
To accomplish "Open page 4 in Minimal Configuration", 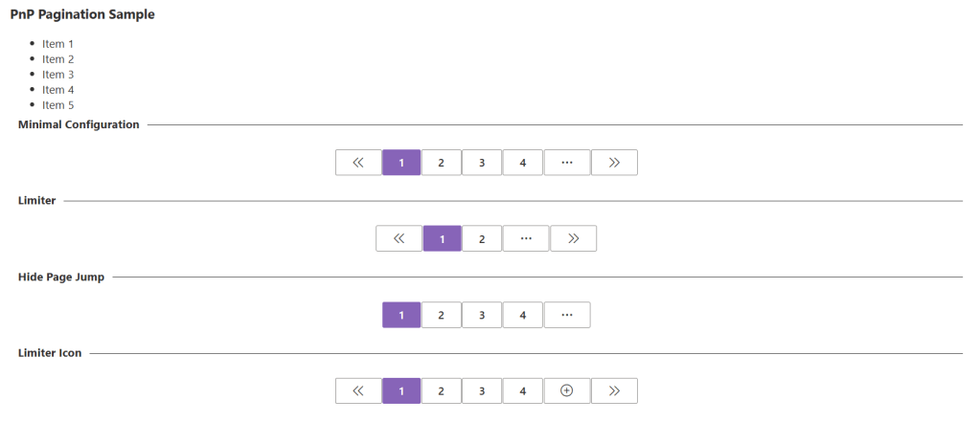I will (523, 163).
